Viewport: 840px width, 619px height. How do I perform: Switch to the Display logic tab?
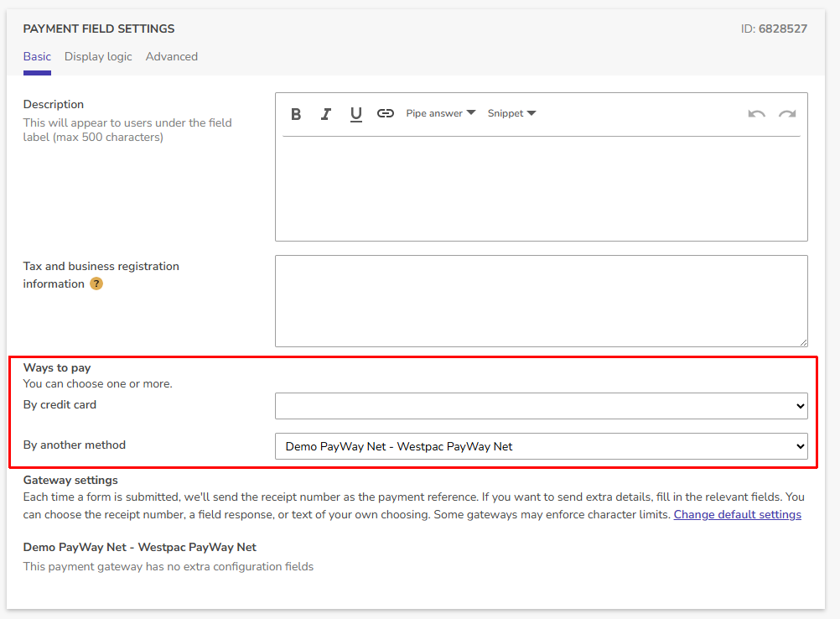(x=98, y=56)
